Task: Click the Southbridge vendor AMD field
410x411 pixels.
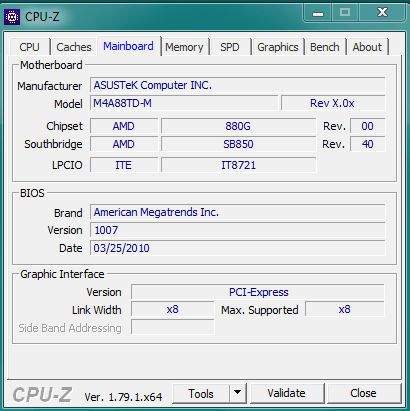Action: click(124, 144)
